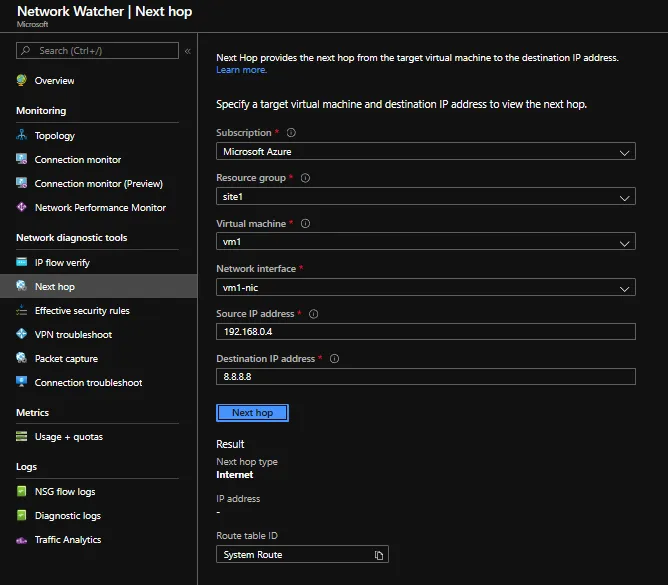Click the Next hop button
Viewport: 668px width, 585px height.
point(252,412)
